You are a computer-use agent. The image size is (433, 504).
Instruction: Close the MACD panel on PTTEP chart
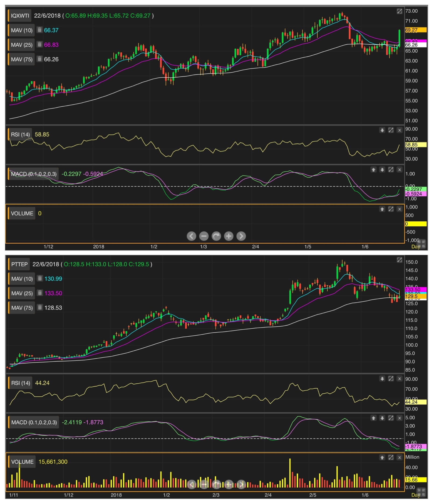coord(399,418)
